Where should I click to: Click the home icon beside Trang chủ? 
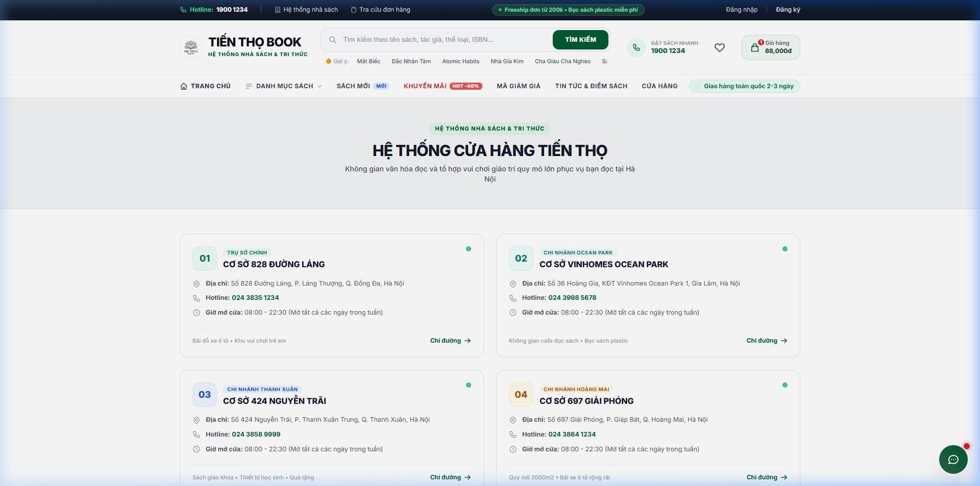pos(184,86)
